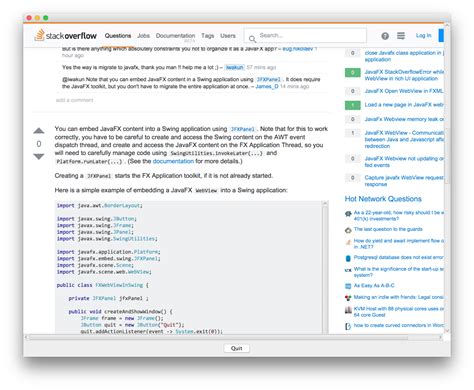
Task: Open the documentation link in the answer
Action: tap(173, 161)
